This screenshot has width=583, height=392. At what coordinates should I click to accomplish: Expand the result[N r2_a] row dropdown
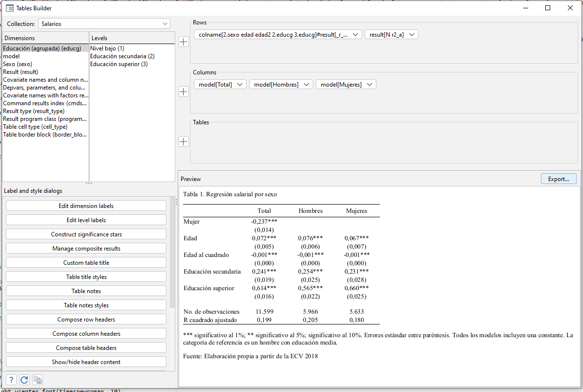point(412,34)
